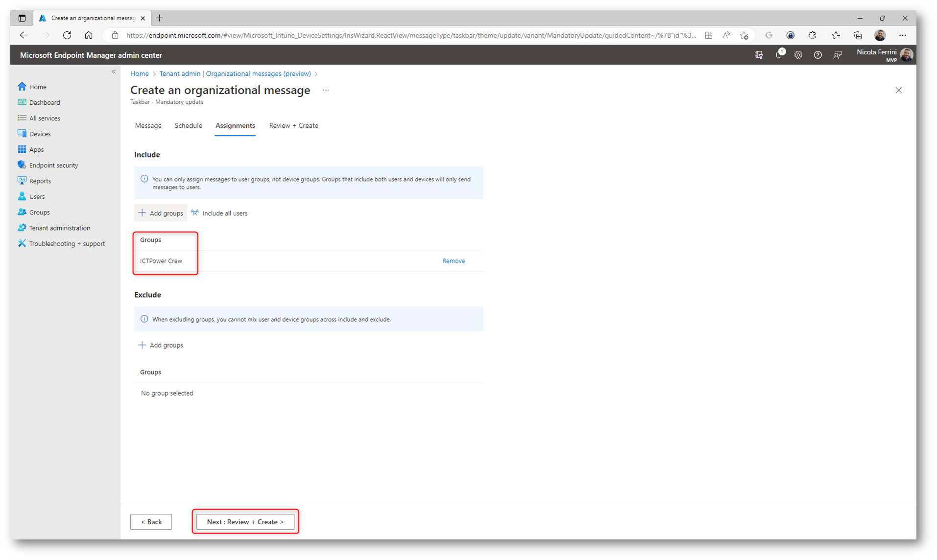Open Troubleshooting + support in sidebar
This screenshot has width=937, height=560.
tap(67, 244)
